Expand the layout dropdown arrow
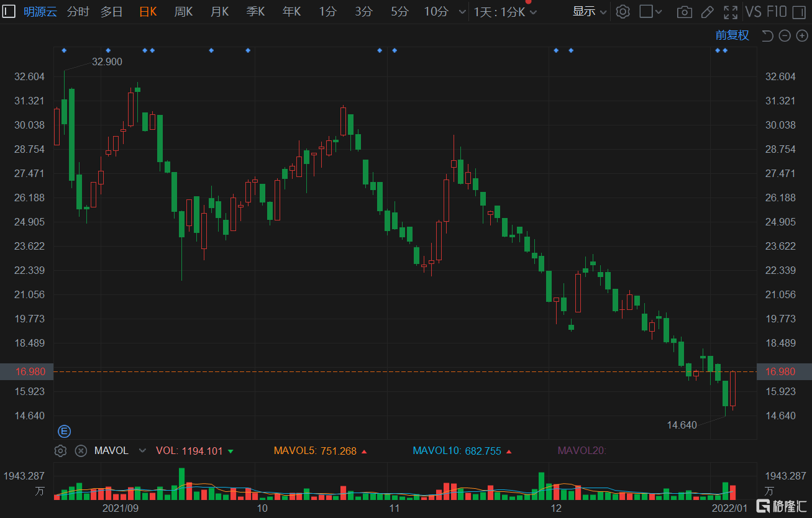 point(659,12)
